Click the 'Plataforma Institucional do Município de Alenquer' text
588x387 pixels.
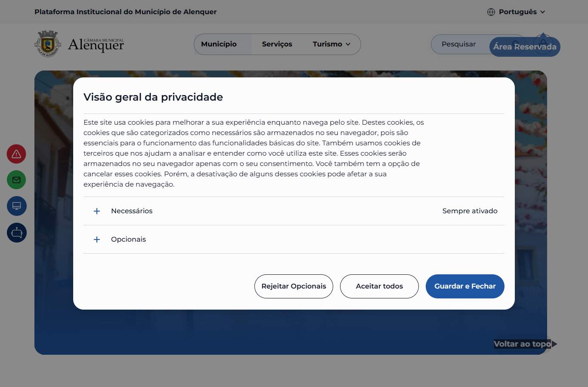pyautogui.click(x=126, y=12)
